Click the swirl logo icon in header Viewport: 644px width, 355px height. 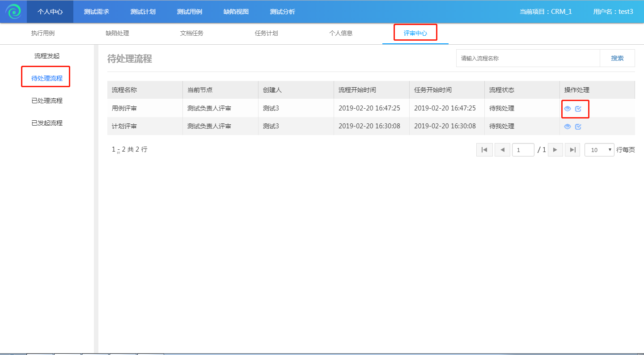13,12
